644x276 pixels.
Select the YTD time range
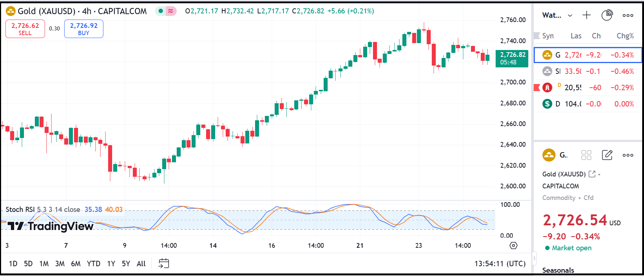(93, 263)
